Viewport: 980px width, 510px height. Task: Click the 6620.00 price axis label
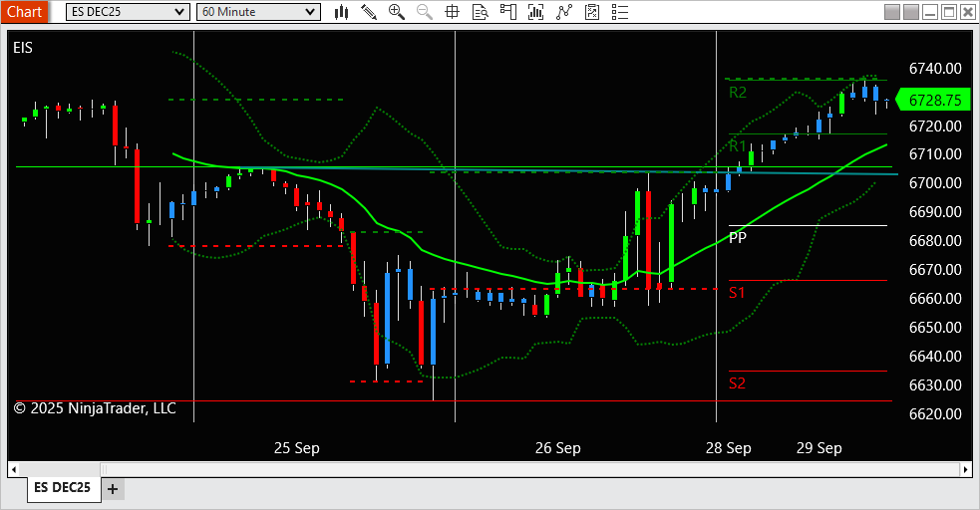[935, 413]
